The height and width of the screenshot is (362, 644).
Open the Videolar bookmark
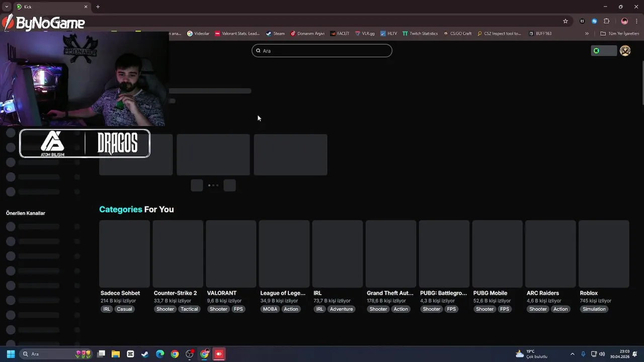[198, 34]
